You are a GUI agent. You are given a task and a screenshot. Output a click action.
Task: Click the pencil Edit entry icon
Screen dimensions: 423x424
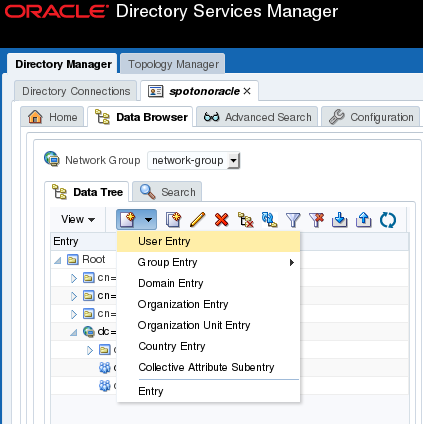click(197, 220)
